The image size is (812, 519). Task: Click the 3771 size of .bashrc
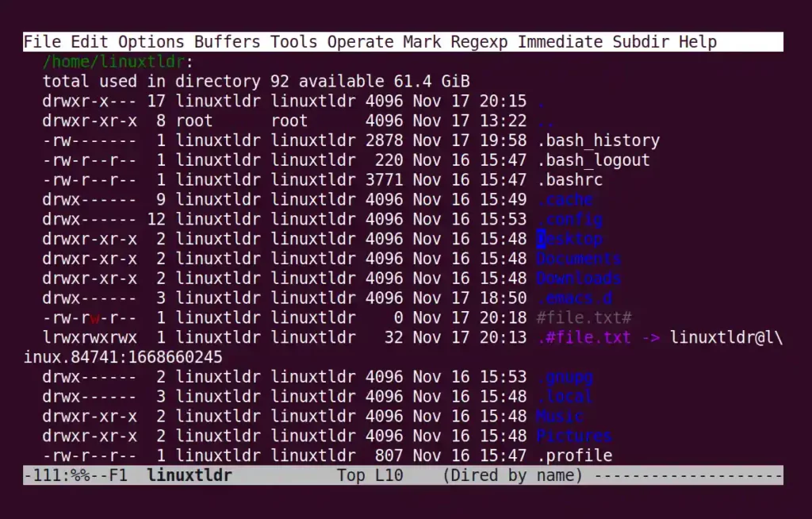click(x=384, y=180)
